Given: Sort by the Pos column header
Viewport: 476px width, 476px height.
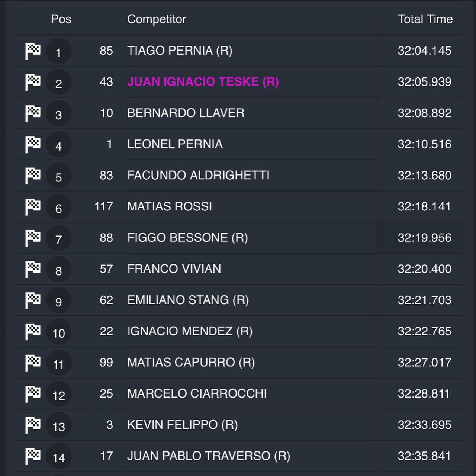Looking at the screenshot, I should point(61,19).
